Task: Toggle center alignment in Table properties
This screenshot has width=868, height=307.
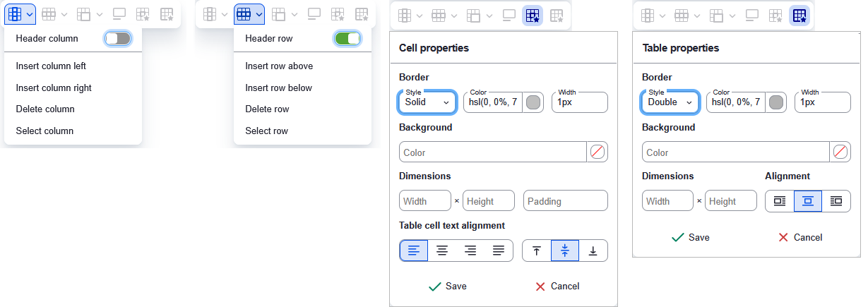Action: coord(808,201)
